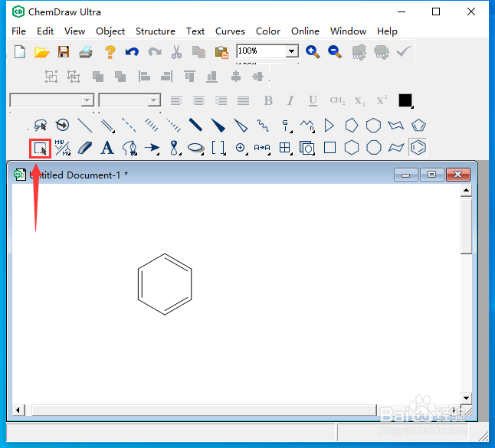Toggle CH2 formula formatting
Image resolution: width=495 pixels, height=448 pixels.
point(337,100)
